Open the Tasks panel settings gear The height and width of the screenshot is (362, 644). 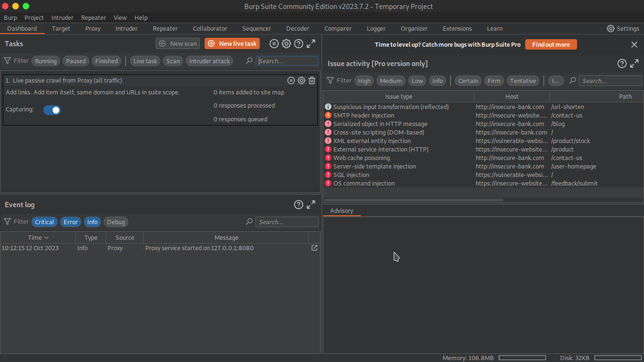[x=286, y=43]
